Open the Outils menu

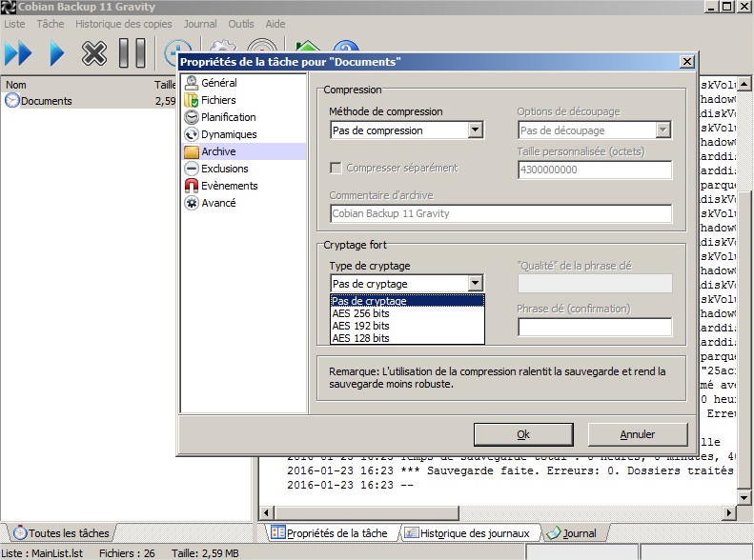pos(241,24)
